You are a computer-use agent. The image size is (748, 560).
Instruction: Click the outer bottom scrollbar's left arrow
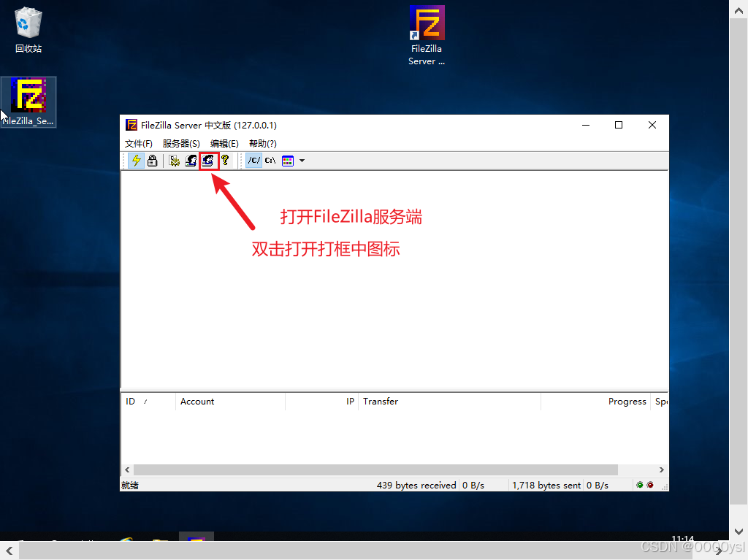point(9,551)
